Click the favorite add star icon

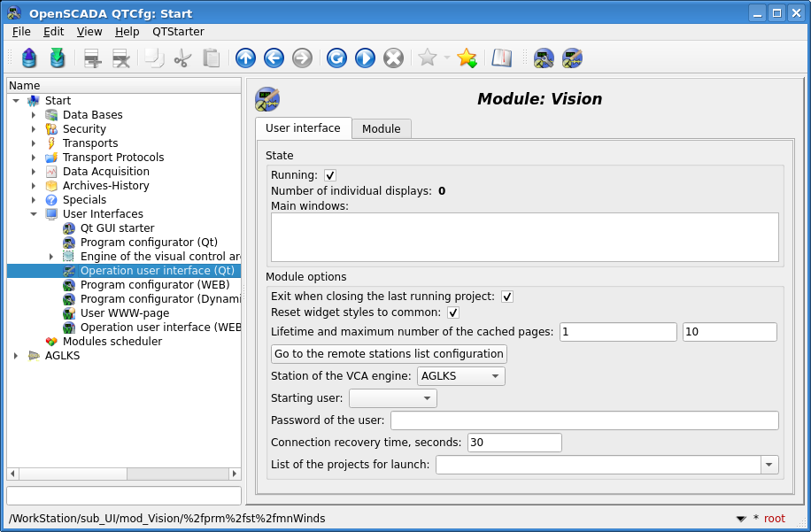pos(467,58)
